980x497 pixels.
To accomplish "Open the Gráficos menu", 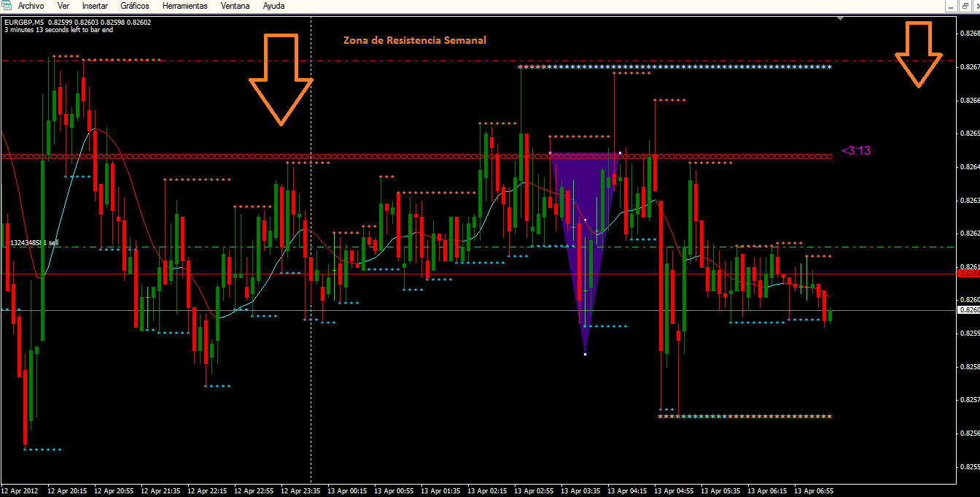I will point(136,6).
